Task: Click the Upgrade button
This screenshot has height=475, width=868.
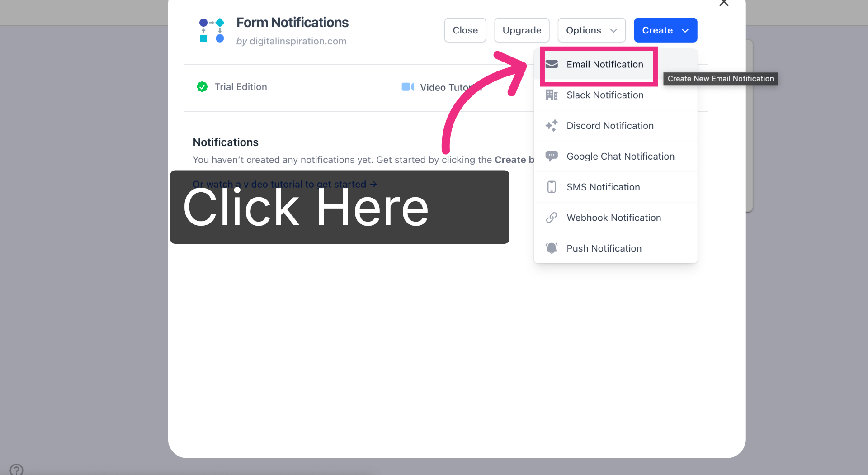Action: click(522, 30)
